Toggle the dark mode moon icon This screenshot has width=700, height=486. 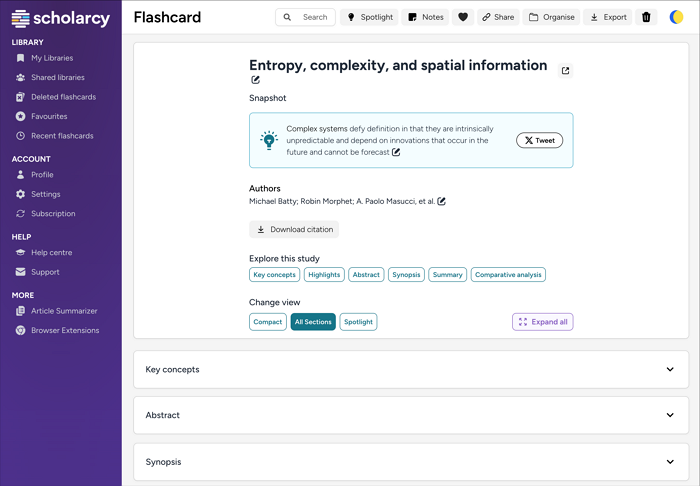coord(677,17)
